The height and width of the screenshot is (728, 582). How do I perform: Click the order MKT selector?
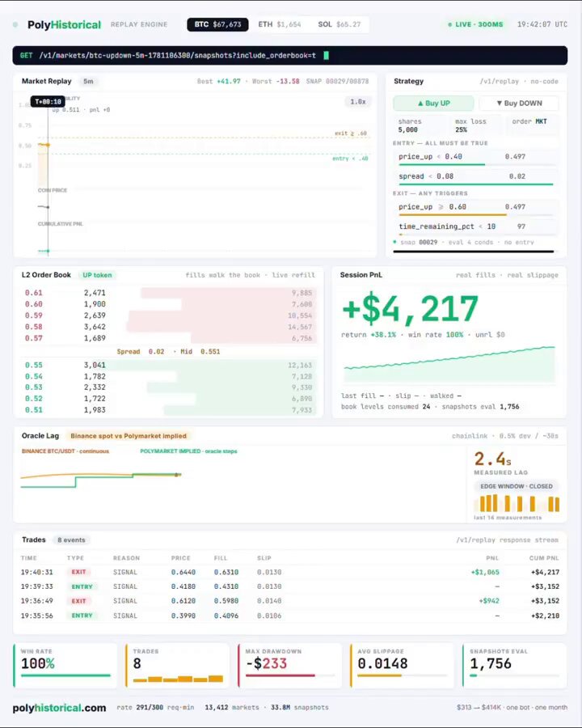[x=532, y=124]
